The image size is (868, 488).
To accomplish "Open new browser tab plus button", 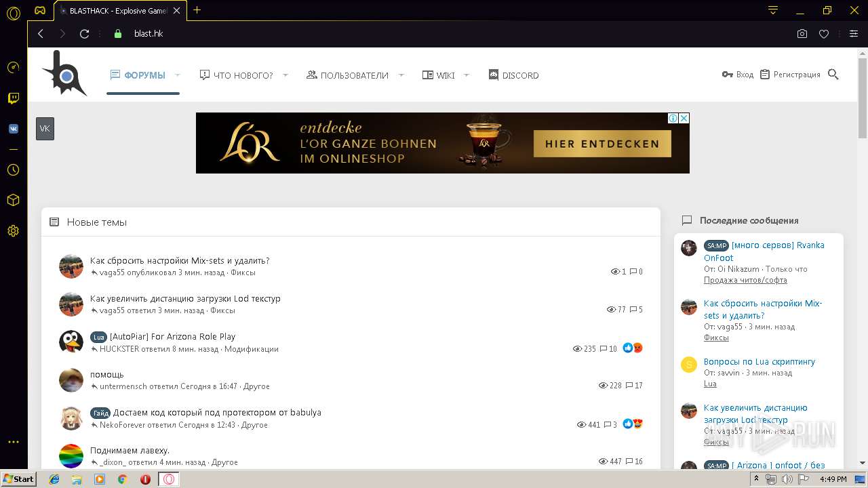I will point(197,10).
